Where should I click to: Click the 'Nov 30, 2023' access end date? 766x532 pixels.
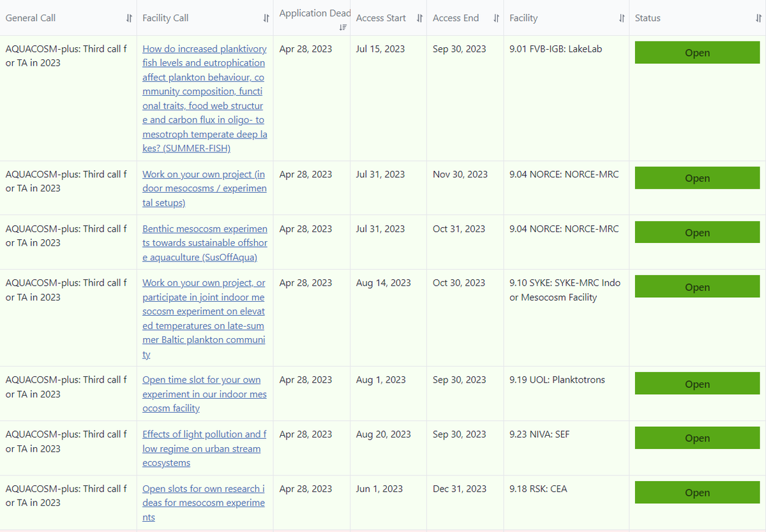click(460, 174)
